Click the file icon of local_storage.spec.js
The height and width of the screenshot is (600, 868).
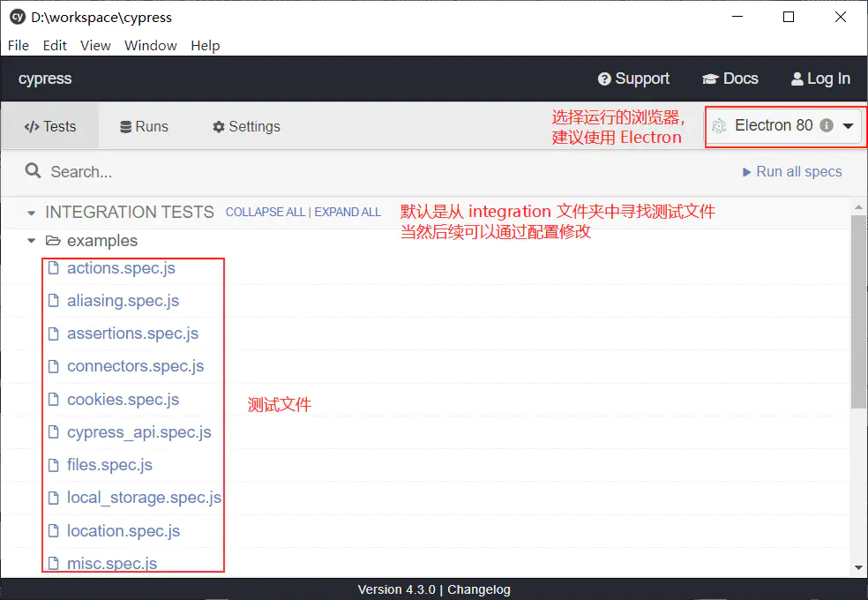tap(54, 498)
